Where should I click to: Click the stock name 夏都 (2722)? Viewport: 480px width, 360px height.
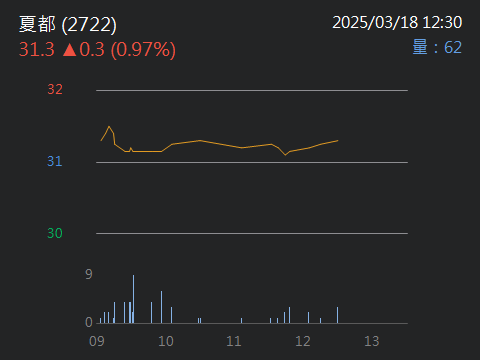point(68,25)
